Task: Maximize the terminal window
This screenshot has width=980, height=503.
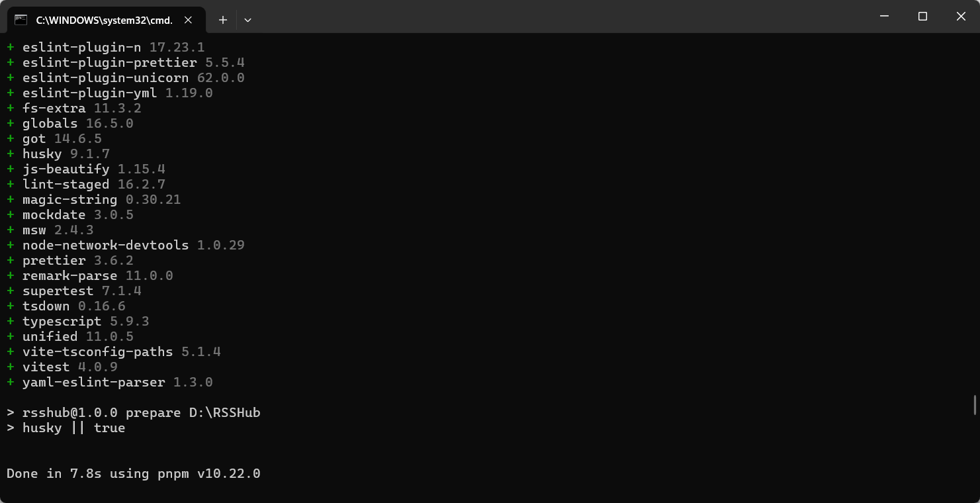Action: 922,17
